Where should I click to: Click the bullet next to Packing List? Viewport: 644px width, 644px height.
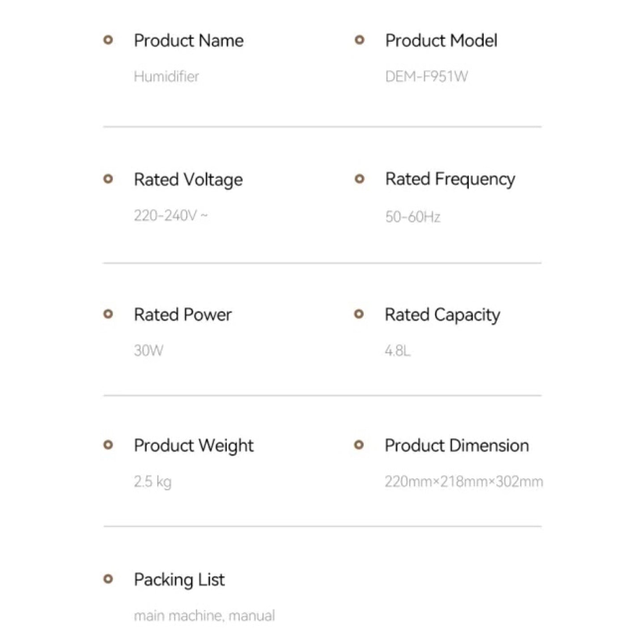(x=108, y=579)
